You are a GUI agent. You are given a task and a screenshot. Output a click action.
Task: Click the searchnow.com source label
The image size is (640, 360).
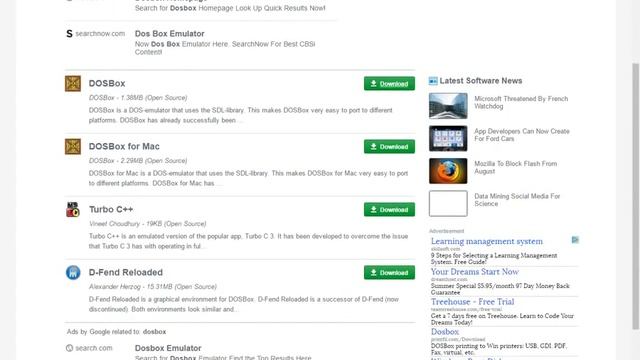[100, 33]
